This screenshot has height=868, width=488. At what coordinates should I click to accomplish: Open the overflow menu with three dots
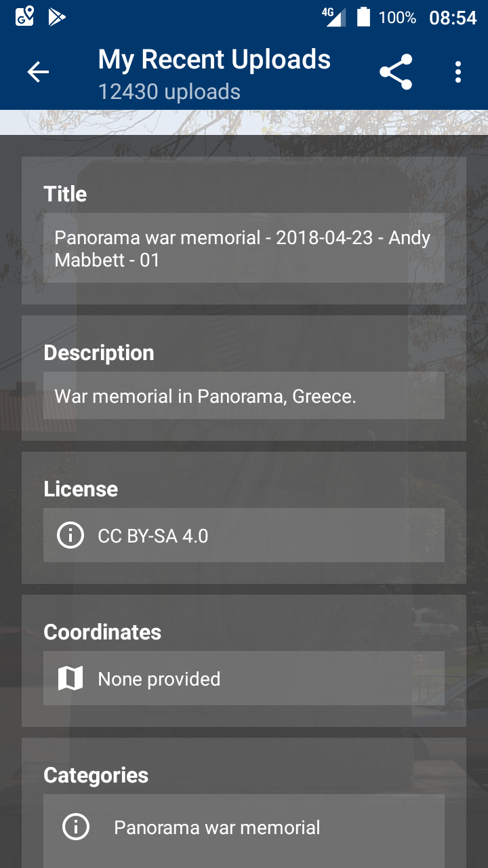click(458, 71)
